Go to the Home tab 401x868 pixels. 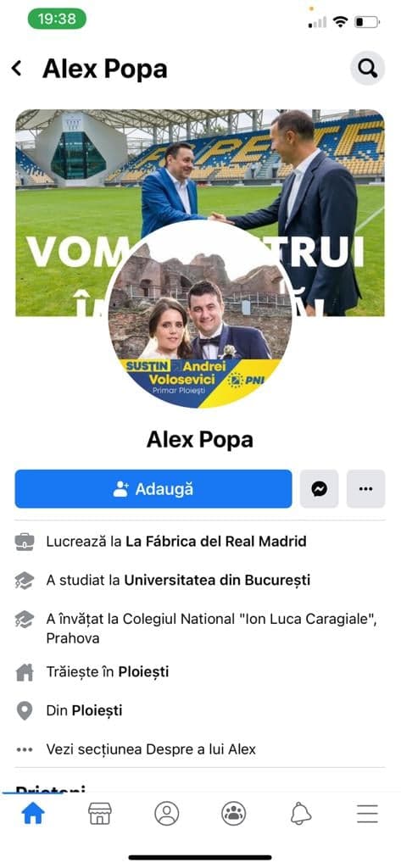tap(33, 814)
